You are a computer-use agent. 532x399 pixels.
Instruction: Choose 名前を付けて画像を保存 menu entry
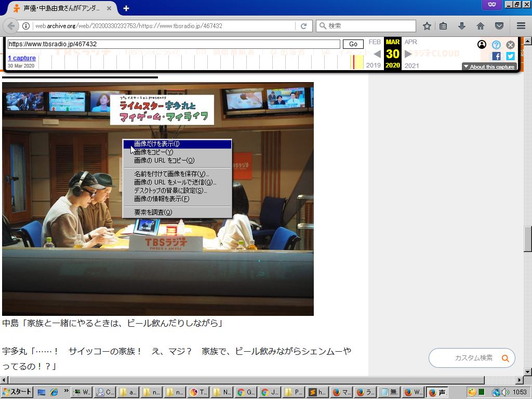coord(178,174)
